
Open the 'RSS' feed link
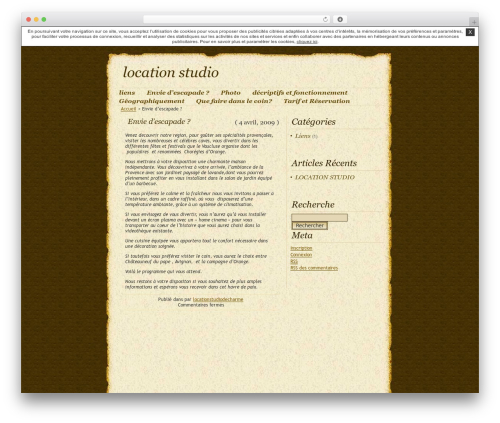[294, 261]
